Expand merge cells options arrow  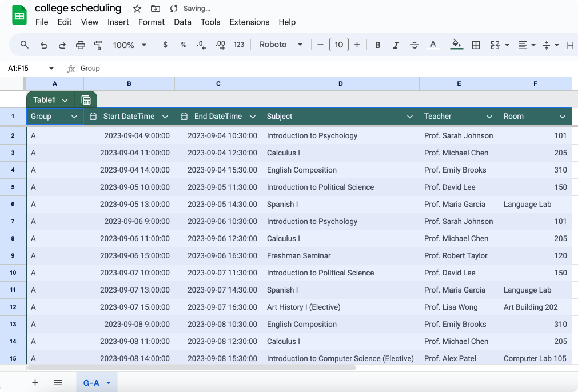coord(507,45)
